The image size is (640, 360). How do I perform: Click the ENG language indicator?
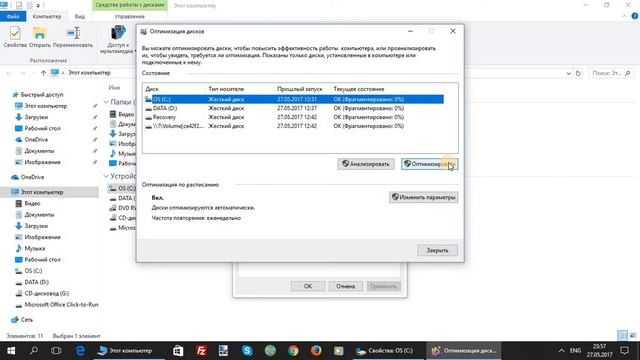tap(575, 351)
